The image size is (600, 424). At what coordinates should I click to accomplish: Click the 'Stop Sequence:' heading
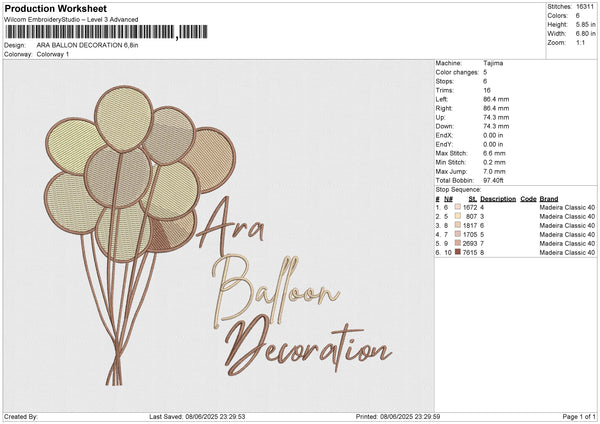[x=458, y=190]
